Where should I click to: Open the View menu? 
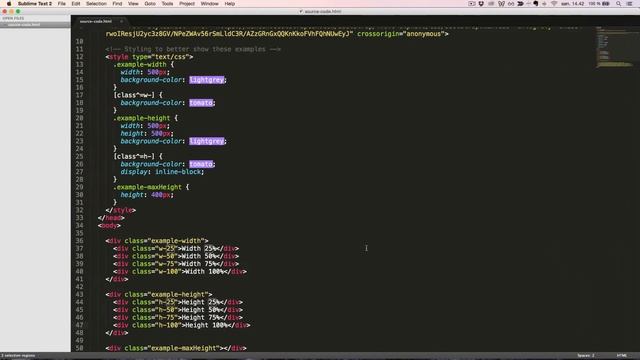[133, 4]
